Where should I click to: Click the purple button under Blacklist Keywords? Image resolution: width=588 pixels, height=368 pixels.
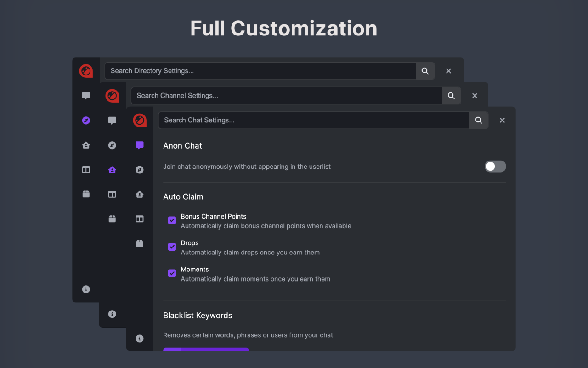[x=206, y=349]
